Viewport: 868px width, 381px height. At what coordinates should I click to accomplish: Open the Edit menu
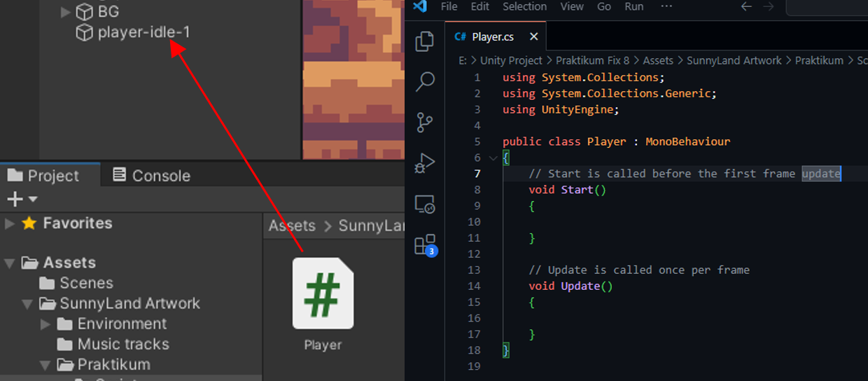click(480, 6)
